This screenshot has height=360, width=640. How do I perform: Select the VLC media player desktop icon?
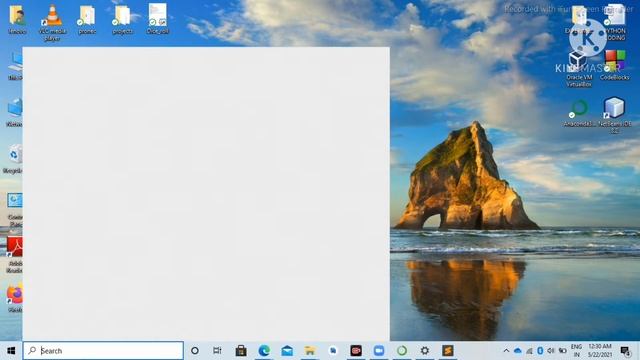(x=52, y=22)
